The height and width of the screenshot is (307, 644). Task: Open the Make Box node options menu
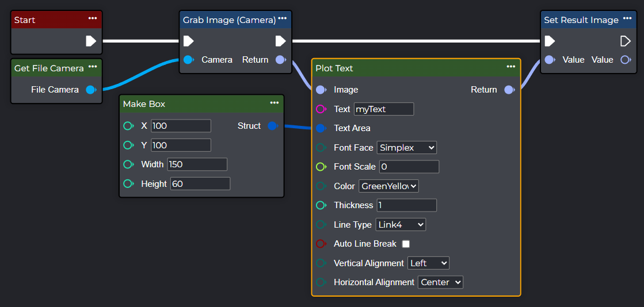point(274,103)
